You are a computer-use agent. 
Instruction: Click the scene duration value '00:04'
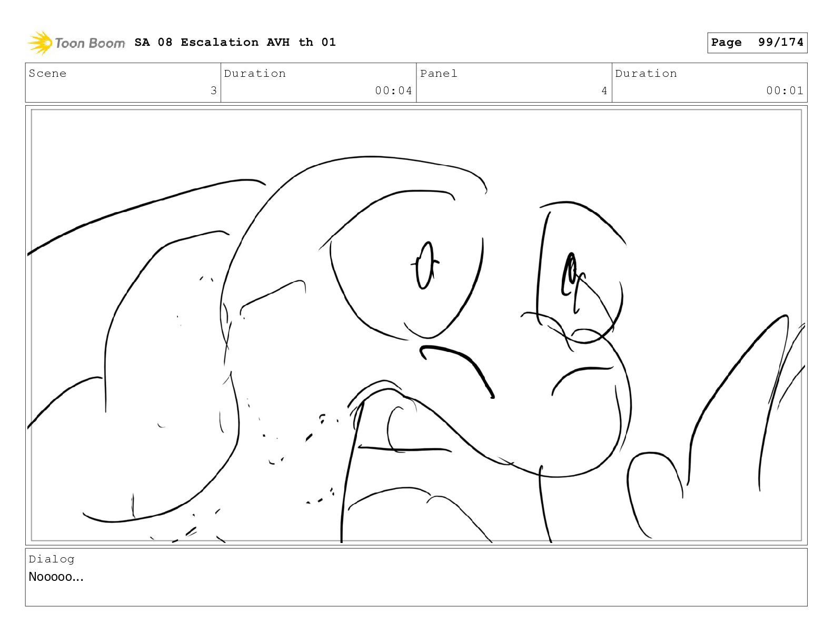[x=393, y=90]
